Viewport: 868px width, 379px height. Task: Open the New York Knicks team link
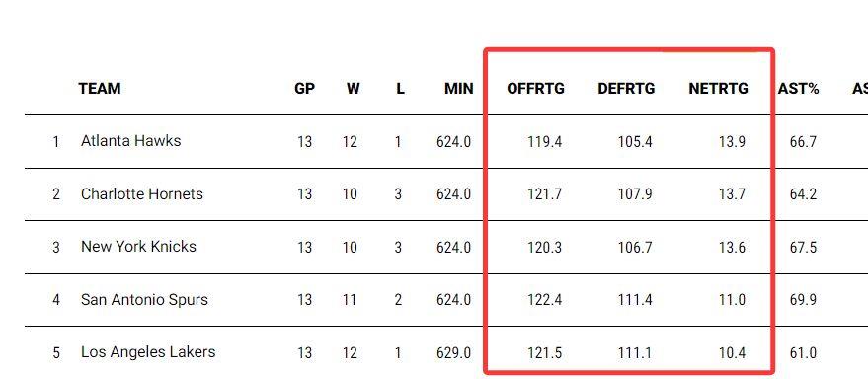point(138,247)
